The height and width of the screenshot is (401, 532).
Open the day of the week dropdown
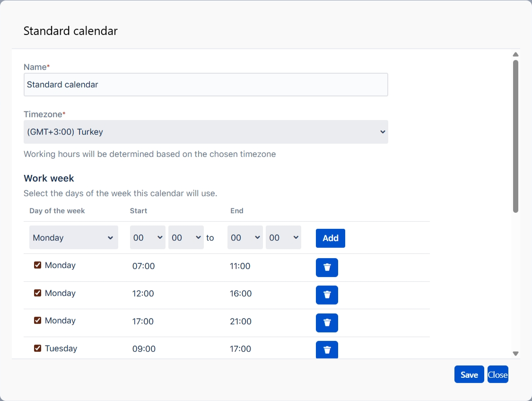74,237
